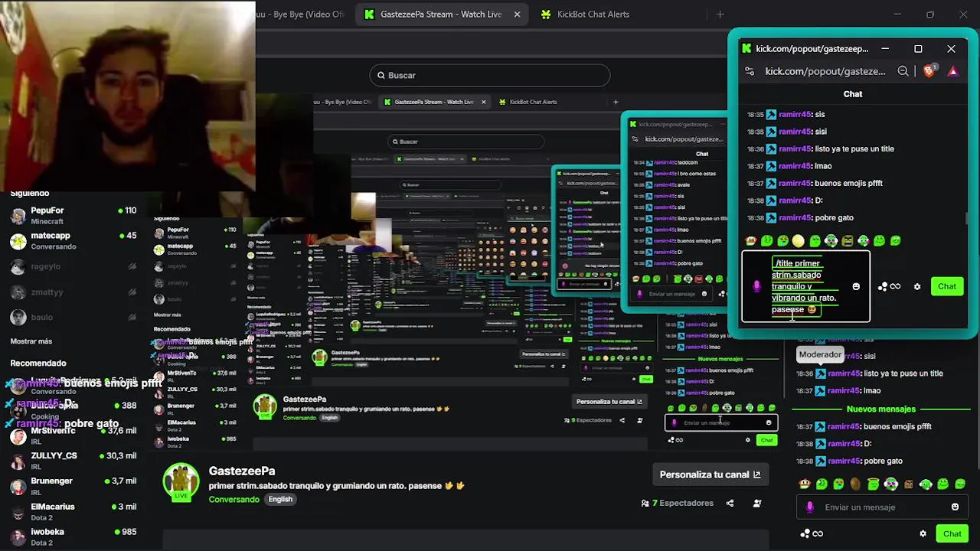Viewport: 980px width, 551px height.
Task: Open GastezeePa channel avatar with LIVE badge
Action: [181, 482]
